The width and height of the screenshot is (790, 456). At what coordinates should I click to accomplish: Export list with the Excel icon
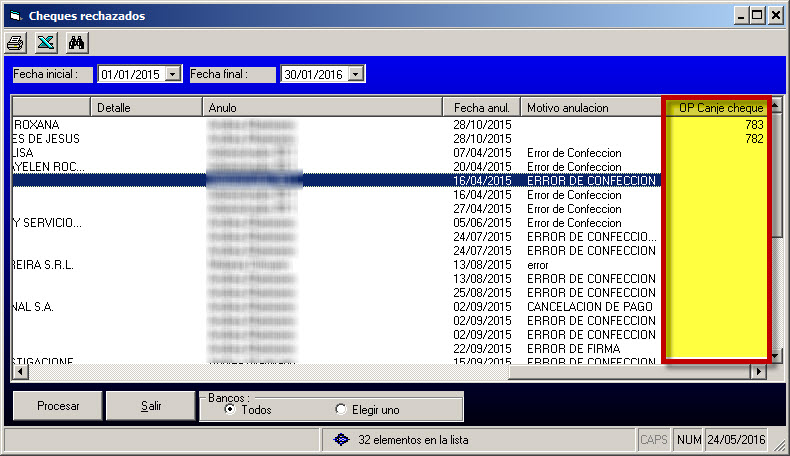click(45, 42)
